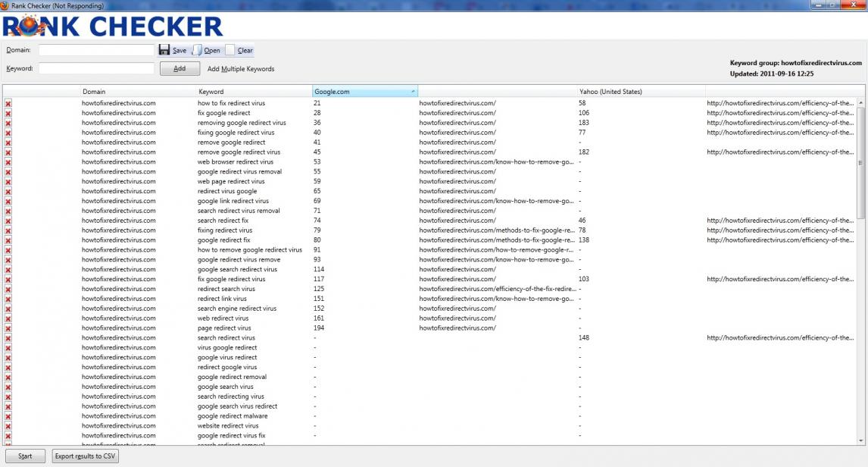
Task: Start the rank check
Action: [x=25, y=456]
